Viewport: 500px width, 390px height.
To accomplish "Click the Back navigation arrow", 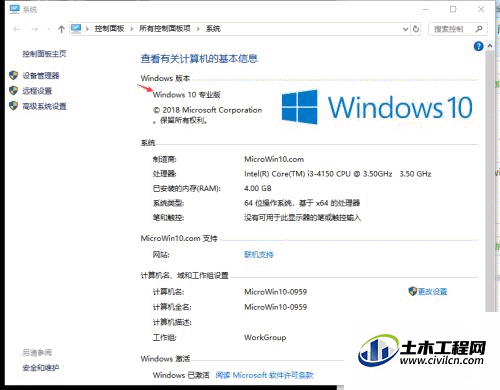I will coord(16,29).
